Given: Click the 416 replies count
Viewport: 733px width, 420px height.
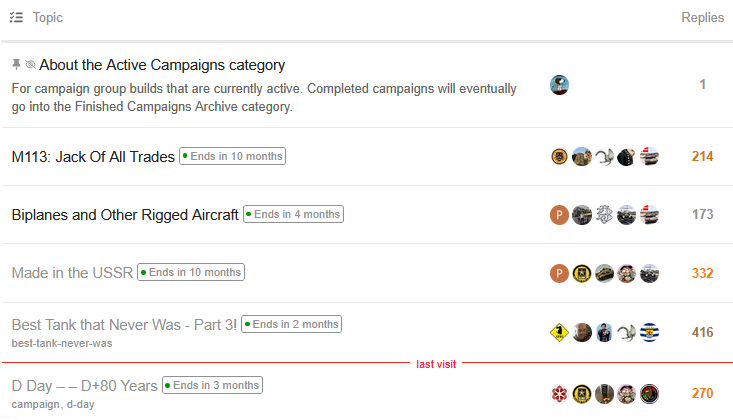Looking at the screenshot, I should pos(702,332).
